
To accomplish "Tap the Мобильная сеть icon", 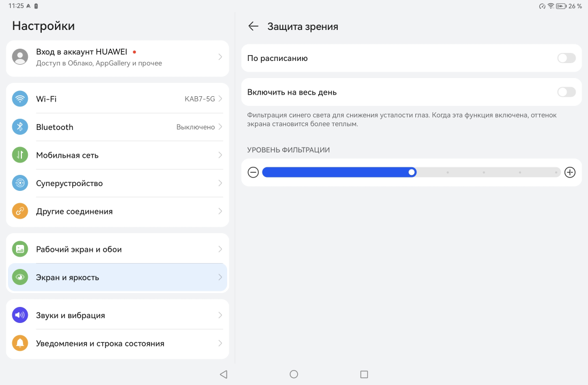I will [20, 155].
